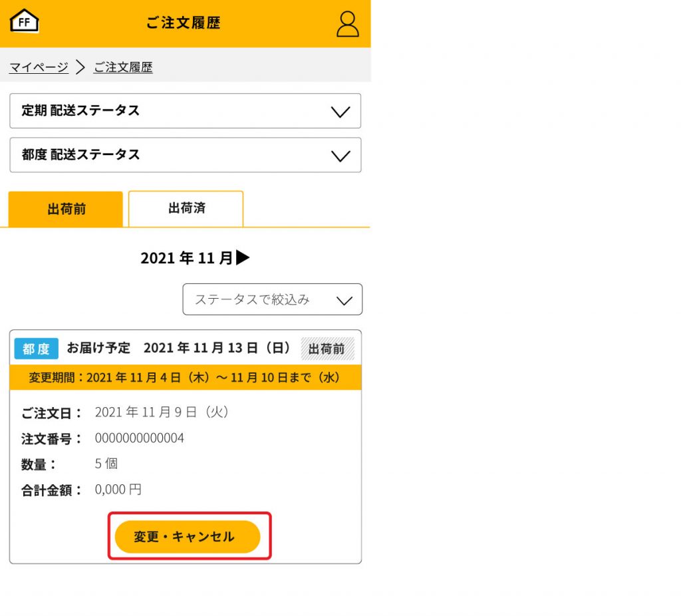This screenshot has width=681, height=616.
Task: Expand 都度 配送ステータス using its chevron arrow
Action: click(340, 156)
